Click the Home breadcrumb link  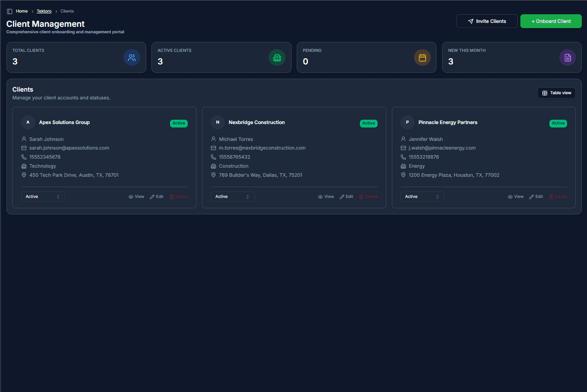22,11
